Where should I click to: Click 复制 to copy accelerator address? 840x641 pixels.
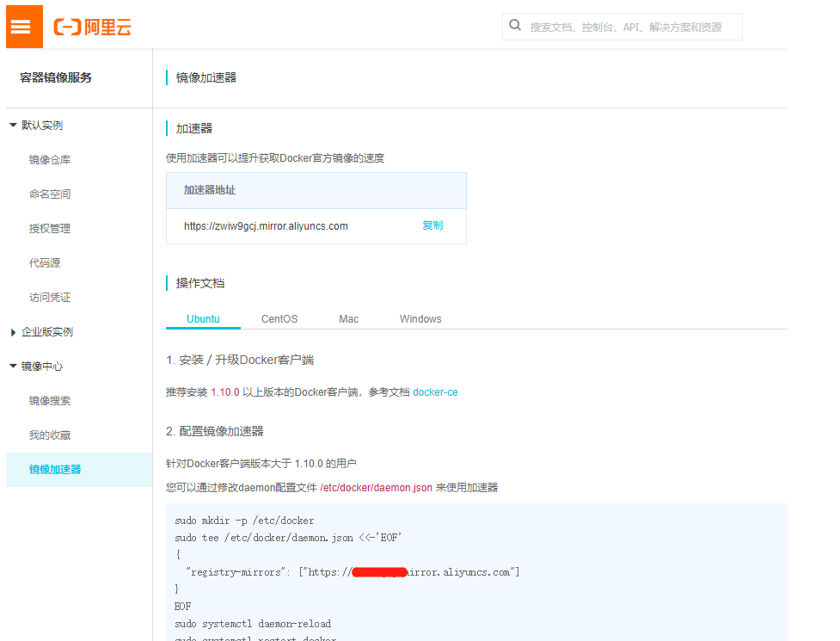[x=432, y=225]
